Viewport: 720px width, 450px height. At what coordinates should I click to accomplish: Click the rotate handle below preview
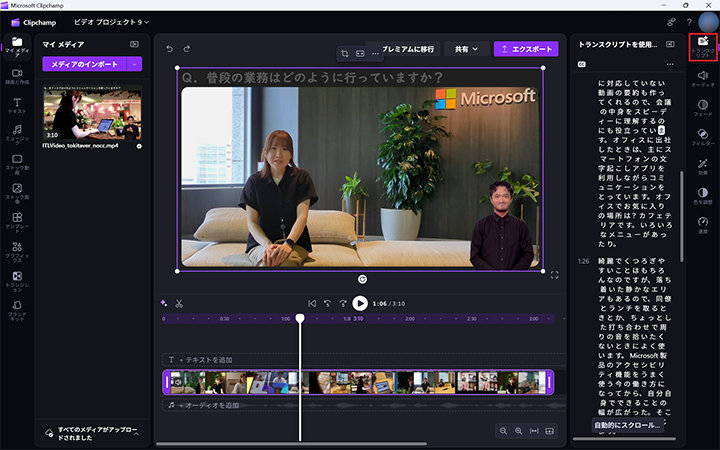[362, 279]
